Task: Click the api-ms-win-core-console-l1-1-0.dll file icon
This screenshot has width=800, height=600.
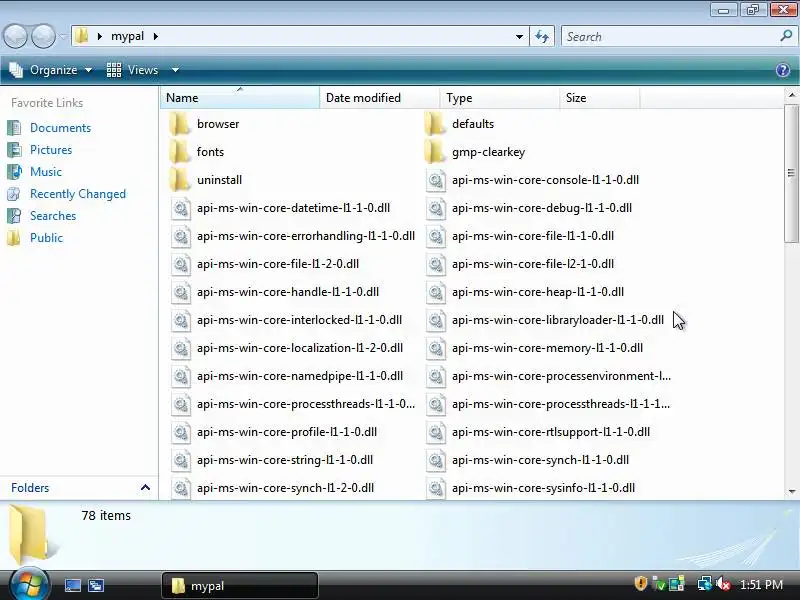Action: click(436, 180)
